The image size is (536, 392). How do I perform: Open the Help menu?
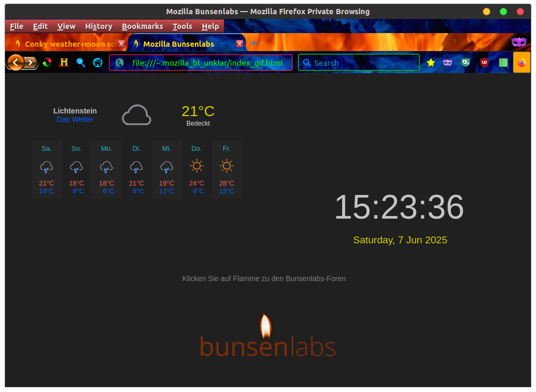tap(210, 26)
